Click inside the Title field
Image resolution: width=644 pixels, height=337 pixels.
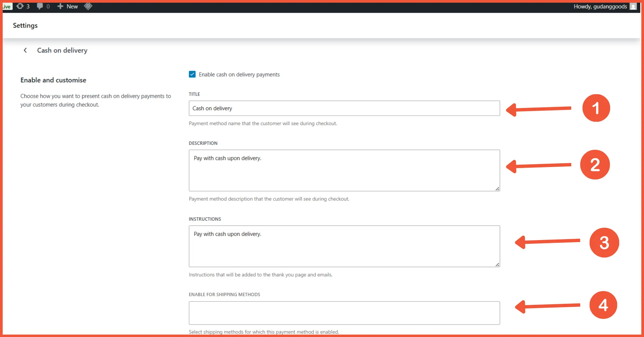[x=344, y=108]
